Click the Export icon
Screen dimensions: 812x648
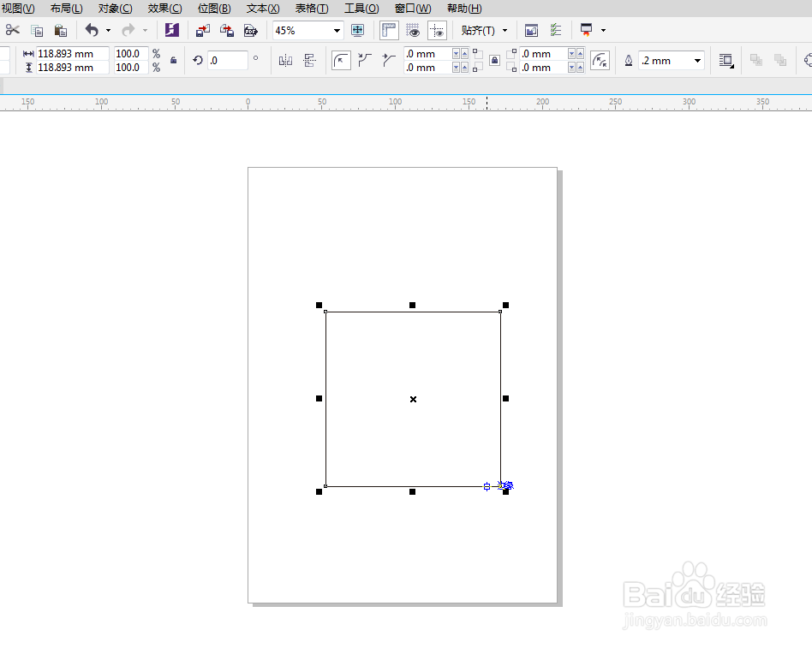227,31
